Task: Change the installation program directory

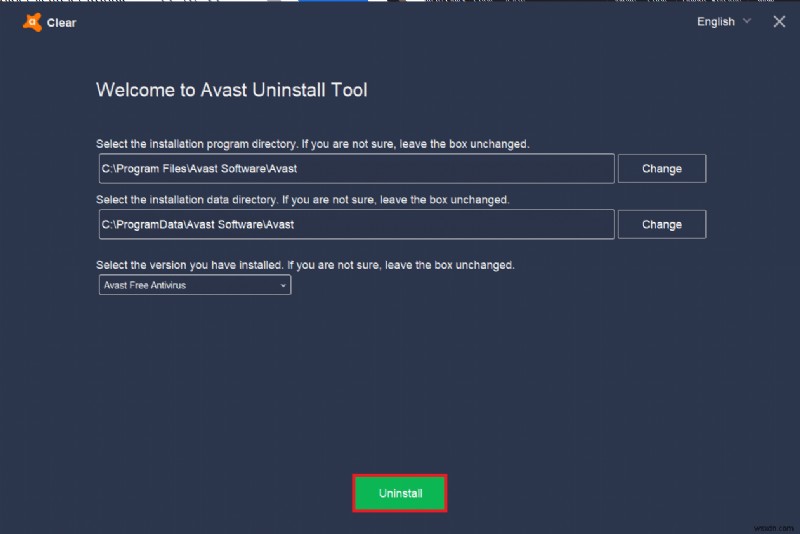Action: (662, 168)
